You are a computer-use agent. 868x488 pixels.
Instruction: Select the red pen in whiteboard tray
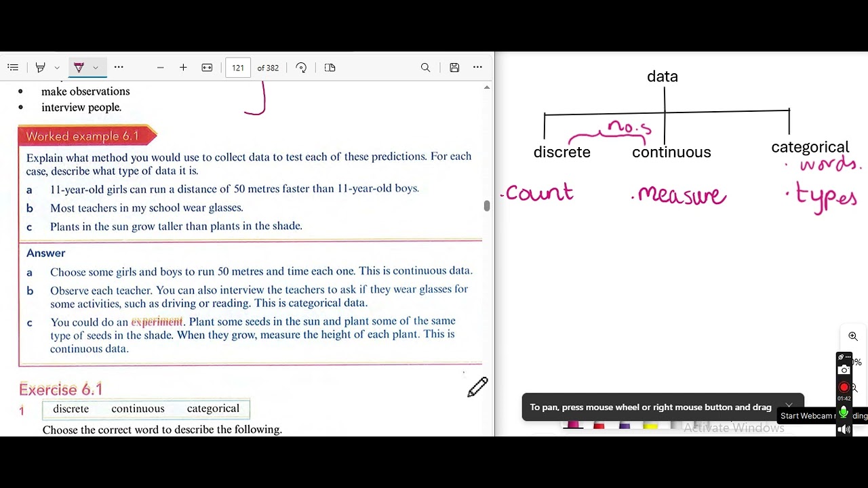(599, 425)
